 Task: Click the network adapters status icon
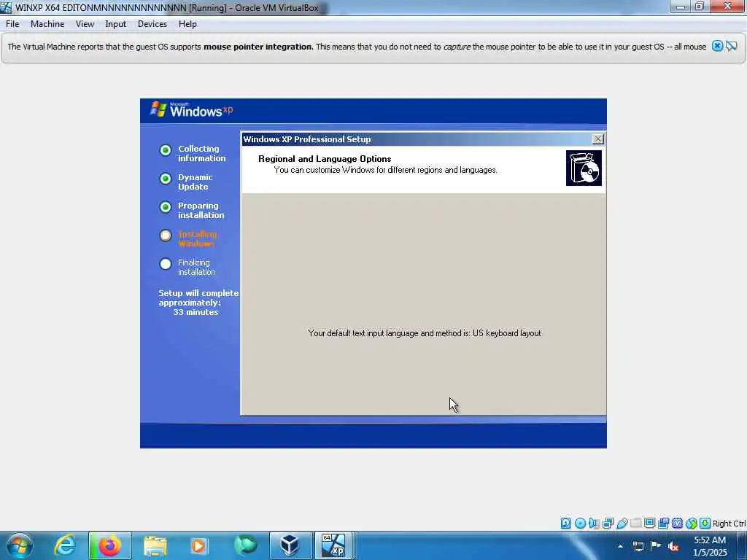(608, 524)
